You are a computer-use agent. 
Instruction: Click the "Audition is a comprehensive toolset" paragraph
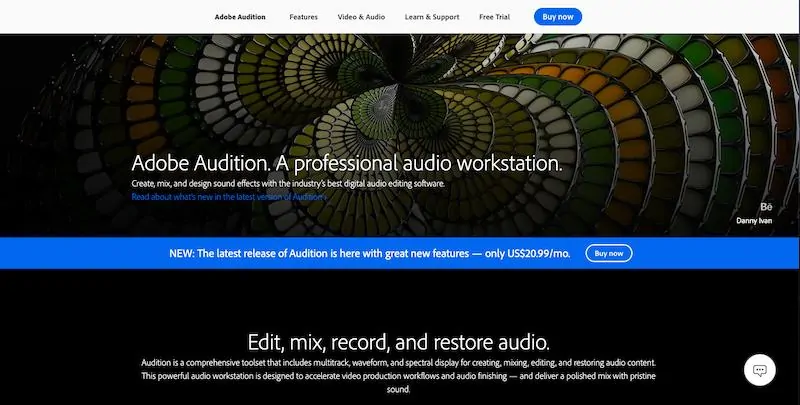coord(399,361)
